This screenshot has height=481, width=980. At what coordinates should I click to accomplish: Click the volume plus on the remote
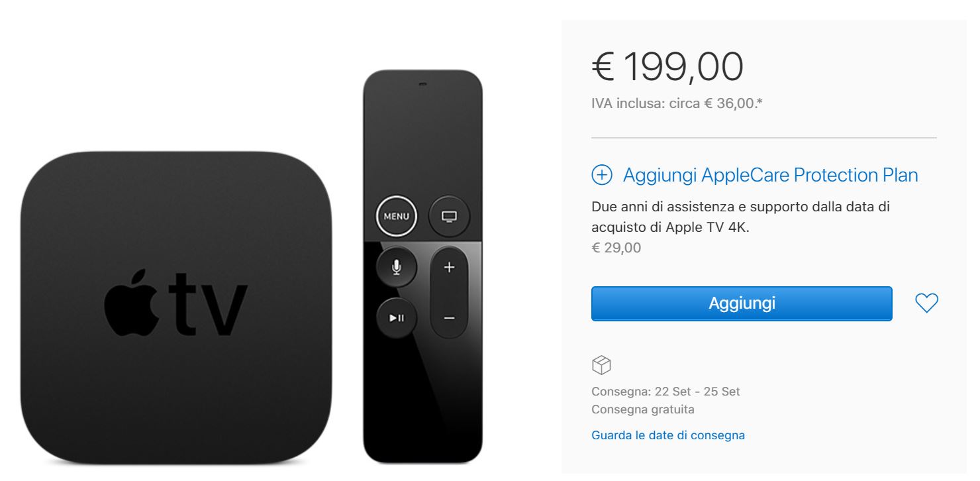(x=450, y=268)
